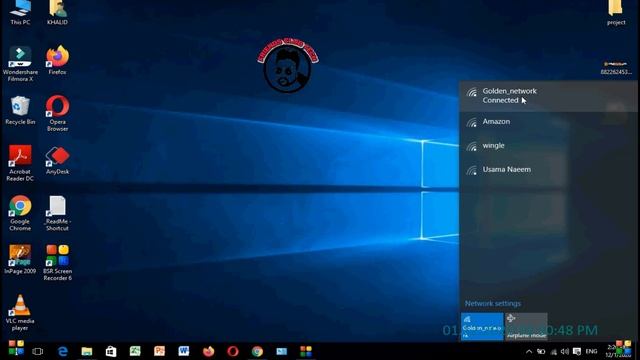This screenshot has width=640, height=360.
Task: Select the InPage 2009 desktop shortcut
Action: click(20, 259)
